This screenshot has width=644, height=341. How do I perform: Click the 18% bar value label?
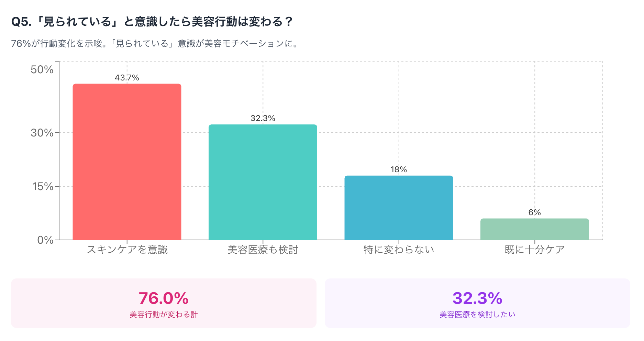point(399,169)
